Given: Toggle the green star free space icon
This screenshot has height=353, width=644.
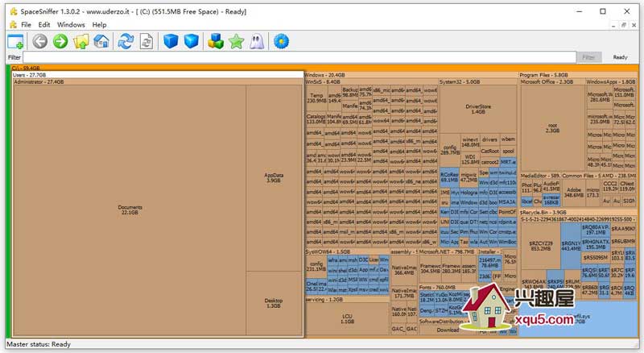Looking at the screenshot, I should [x=236, y=41].
